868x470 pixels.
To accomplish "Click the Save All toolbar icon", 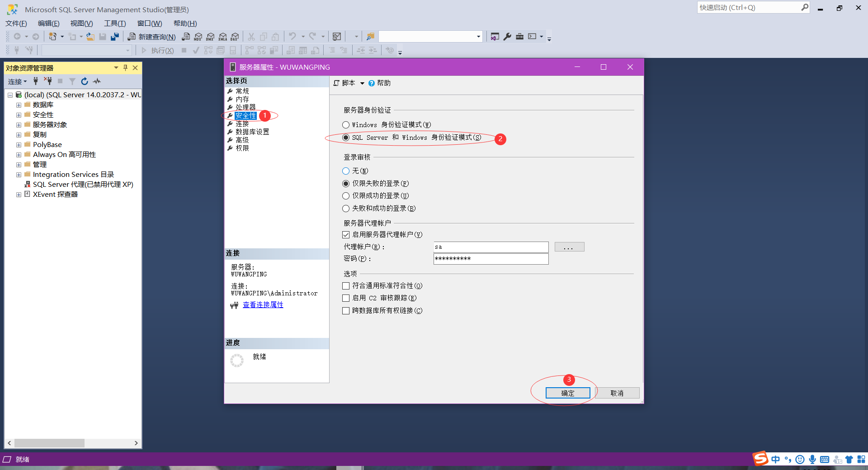I will coord(115,37).
